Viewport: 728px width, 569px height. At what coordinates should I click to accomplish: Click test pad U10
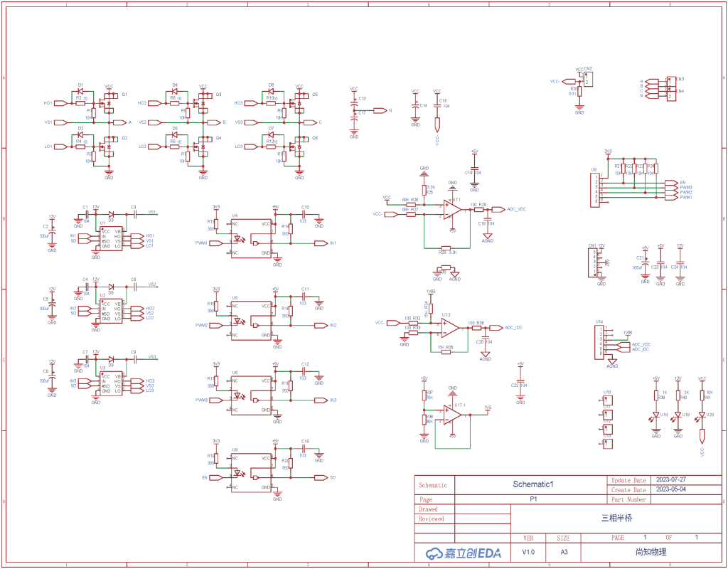coord(607,400)
